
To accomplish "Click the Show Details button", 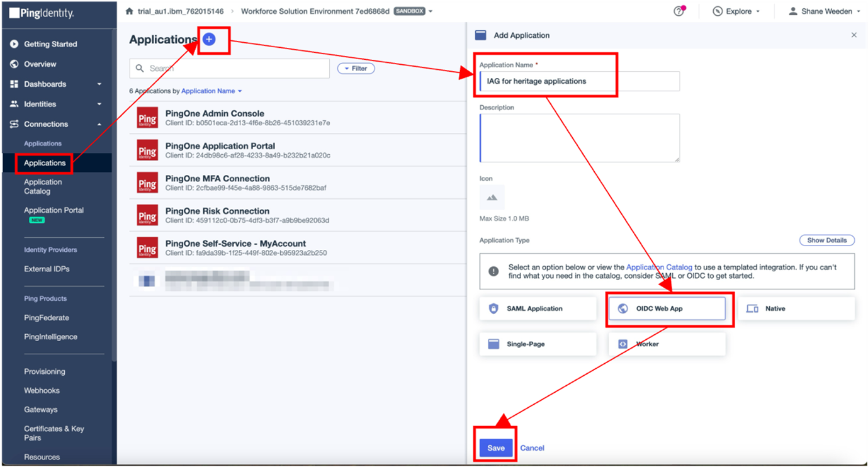I will point(827,240).
